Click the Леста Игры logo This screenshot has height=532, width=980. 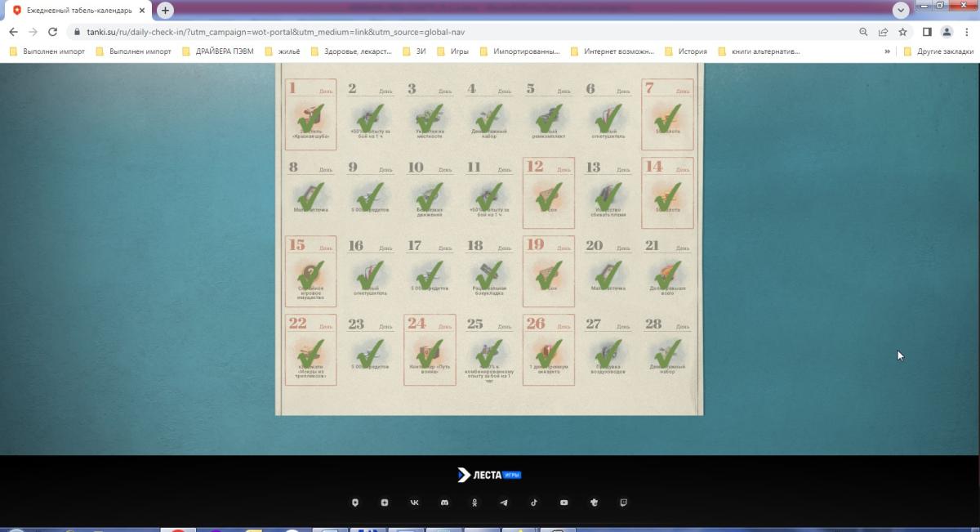(489, 475)
